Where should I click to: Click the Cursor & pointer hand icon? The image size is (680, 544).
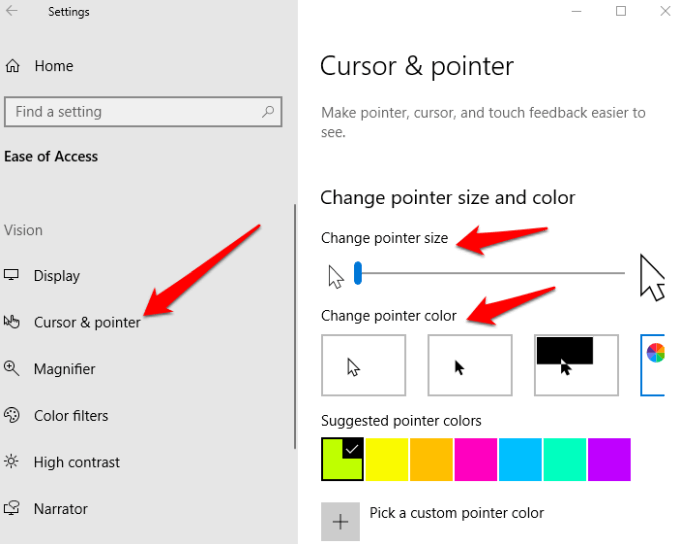pyautogui.click(x=12, y=322)
